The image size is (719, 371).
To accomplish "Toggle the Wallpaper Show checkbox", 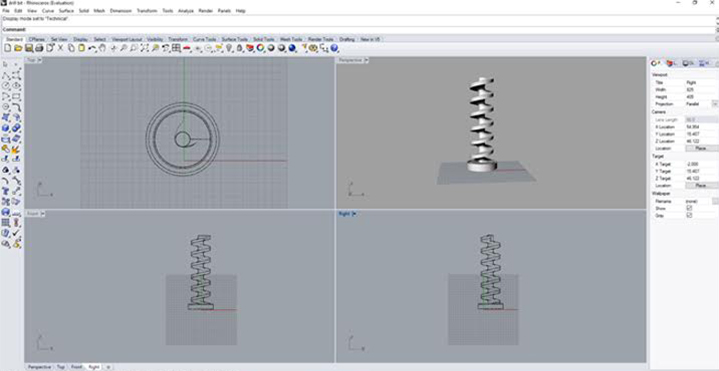I will (689, 208).
